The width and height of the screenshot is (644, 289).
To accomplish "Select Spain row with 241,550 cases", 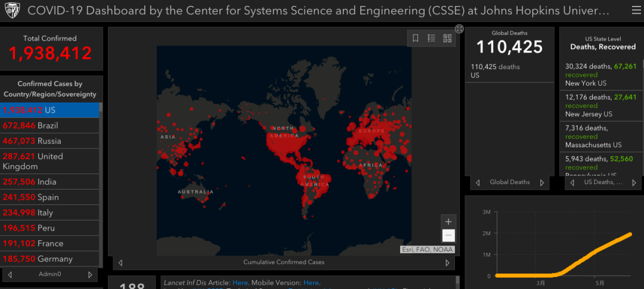I will [x=49, y=197].
